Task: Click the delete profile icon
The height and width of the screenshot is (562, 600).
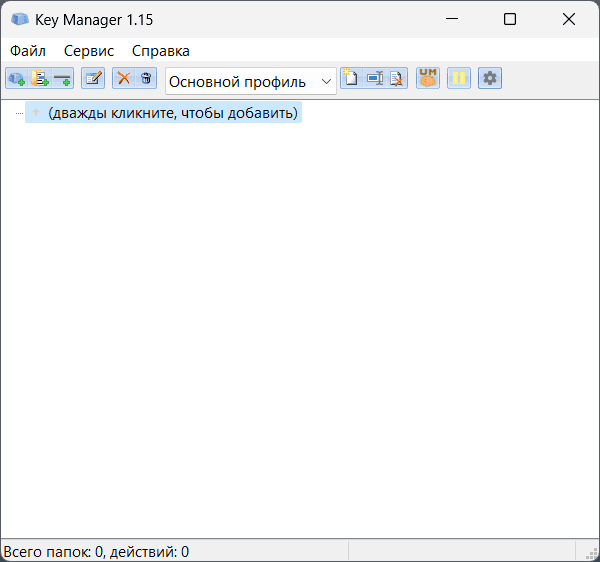Action: (x=396, y=78)
